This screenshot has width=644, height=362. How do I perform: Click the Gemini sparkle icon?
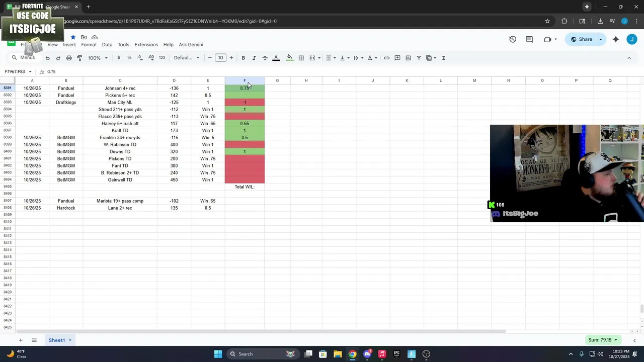click(x=615, y=39)
